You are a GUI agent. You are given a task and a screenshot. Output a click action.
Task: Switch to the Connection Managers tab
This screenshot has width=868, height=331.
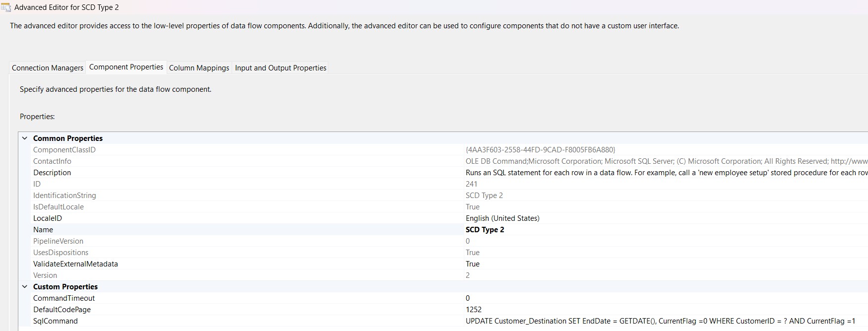click(47, 67)
